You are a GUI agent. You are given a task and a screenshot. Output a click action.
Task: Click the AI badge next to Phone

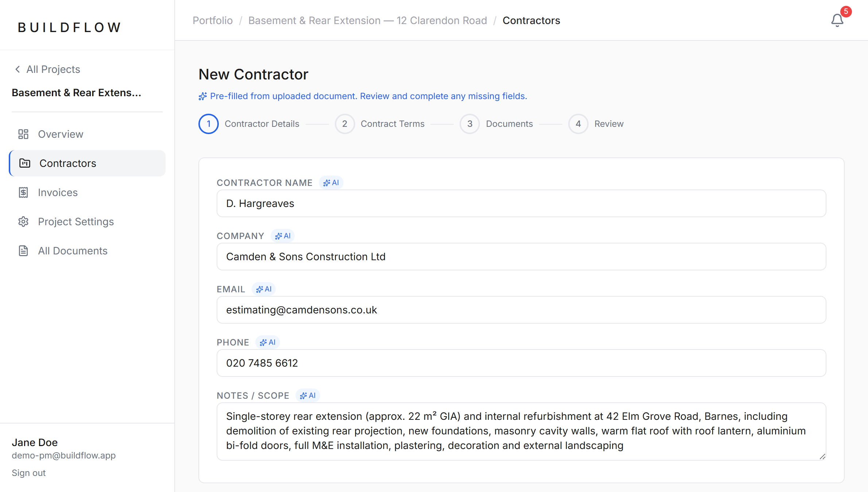pyautogui.click(x=268, y=342)
